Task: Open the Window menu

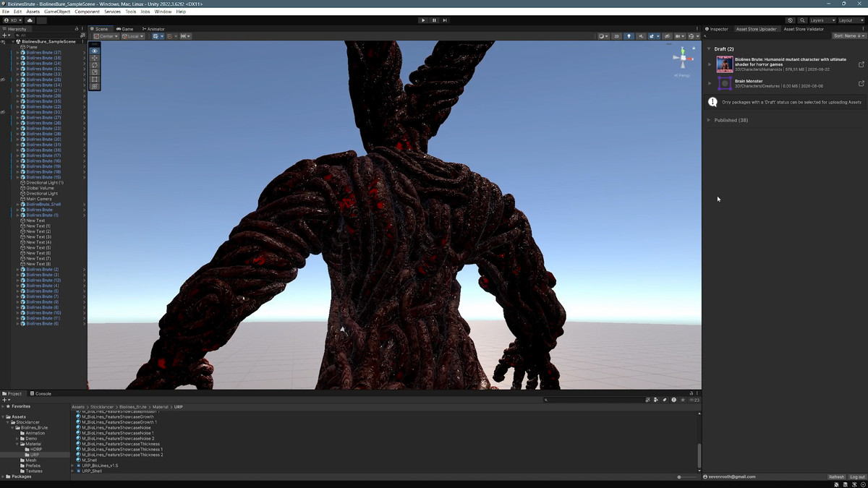Action: pyautogui.click(x=163, y=12)
